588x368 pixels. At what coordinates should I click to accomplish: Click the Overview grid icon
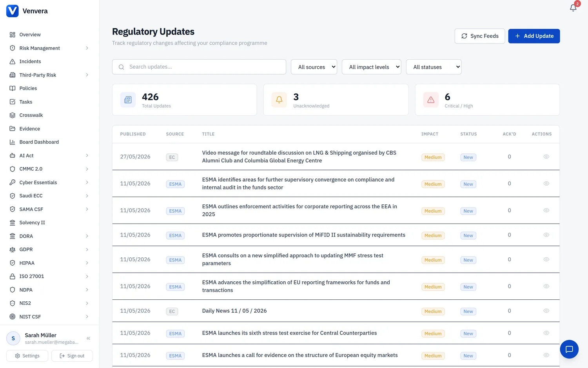(13, 35)
